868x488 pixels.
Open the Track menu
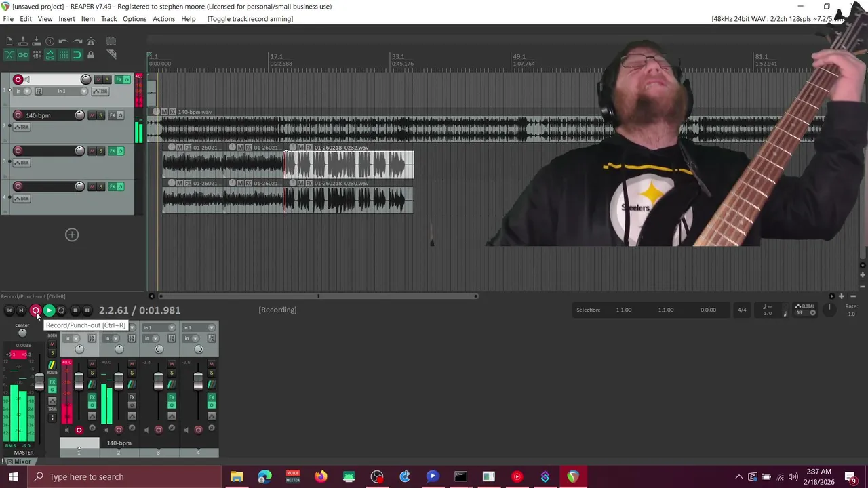108,19
